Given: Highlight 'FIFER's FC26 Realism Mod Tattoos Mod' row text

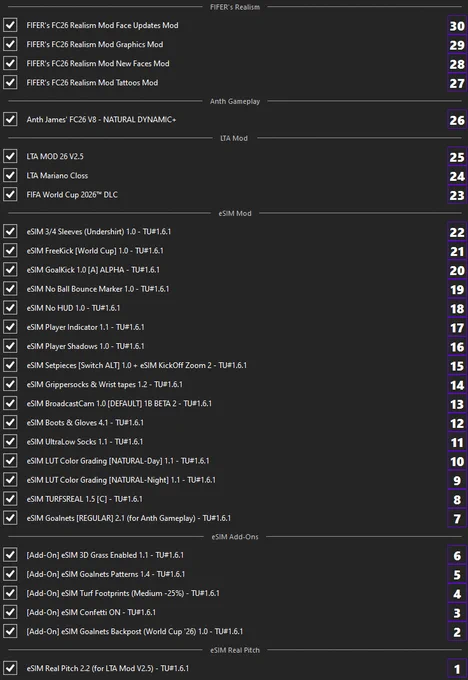Looking at the screenshot, I should click(92, 82).
